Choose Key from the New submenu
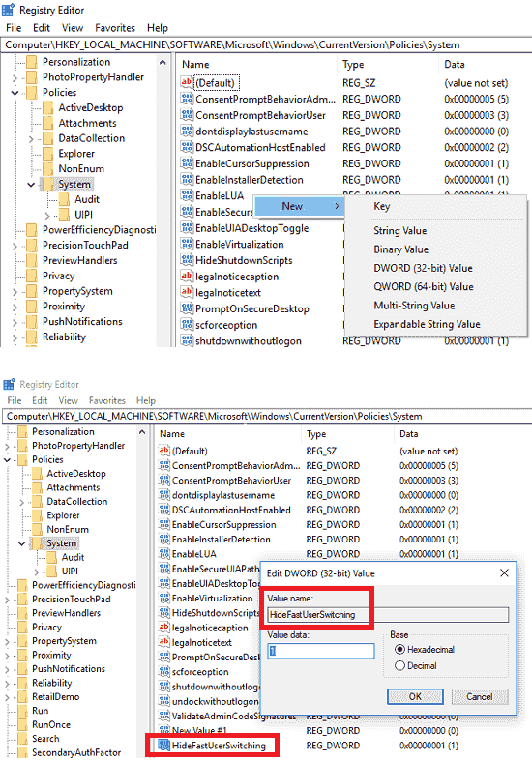Image resolution: width=532 pixels, height=762 pixels. pos(382,206)
